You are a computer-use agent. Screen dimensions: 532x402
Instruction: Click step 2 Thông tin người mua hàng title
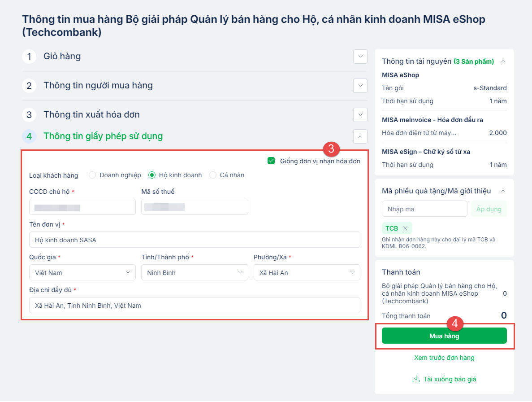(98, 86)
